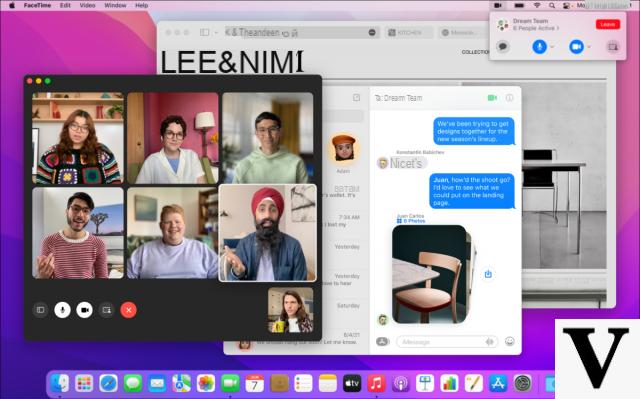This screenshot has height=399, width=640.
Task: Mute the microphone in the FaceTime window
Action: 62,310
